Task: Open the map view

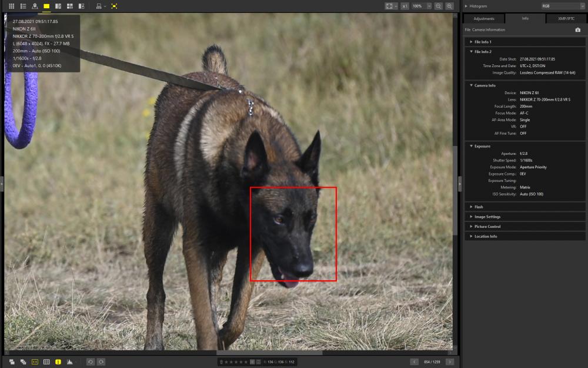Action: coord(35,6)
